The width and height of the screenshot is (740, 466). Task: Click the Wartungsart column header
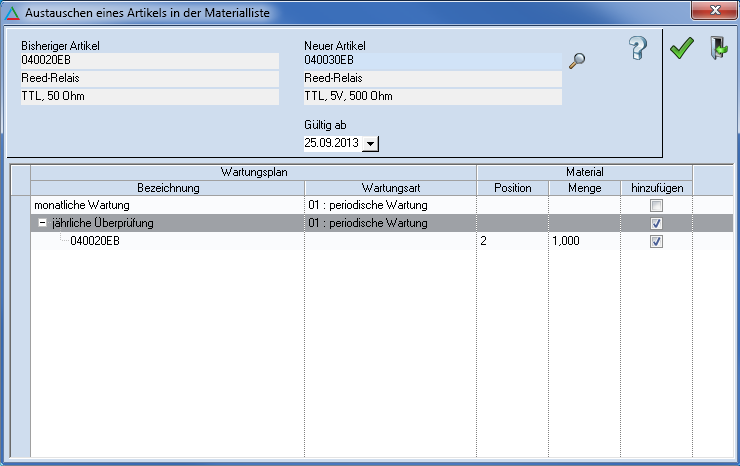click(x=390, y=188)
